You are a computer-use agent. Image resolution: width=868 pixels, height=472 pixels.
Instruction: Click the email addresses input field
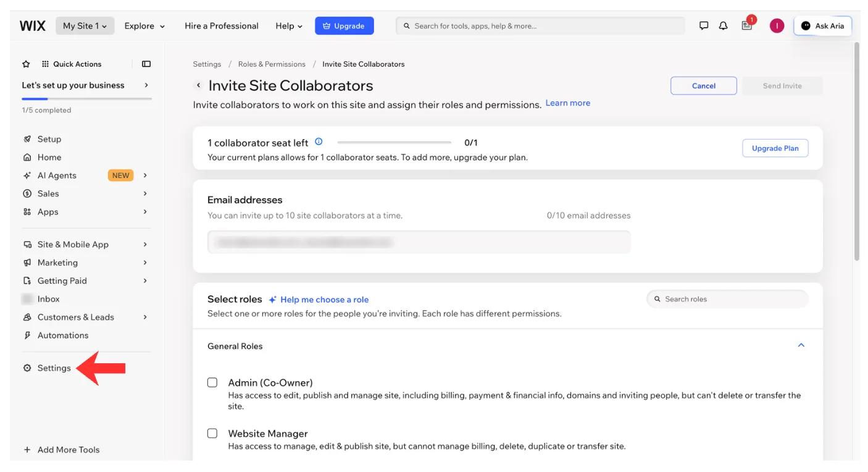(x=419, y=242)
